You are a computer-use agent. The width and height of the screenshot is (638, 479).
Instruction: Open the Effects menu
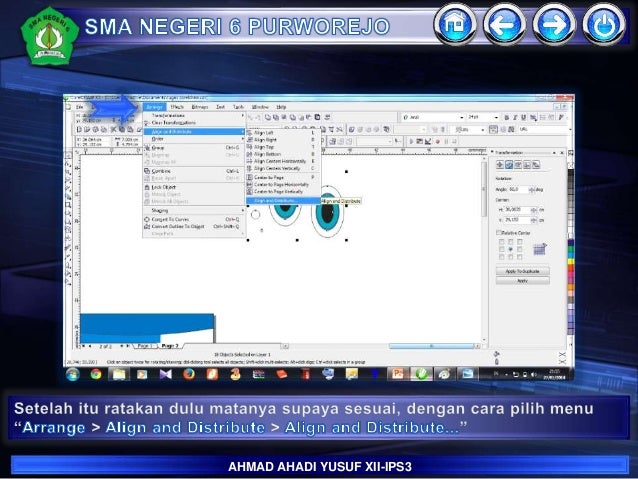tap(177, 107)
